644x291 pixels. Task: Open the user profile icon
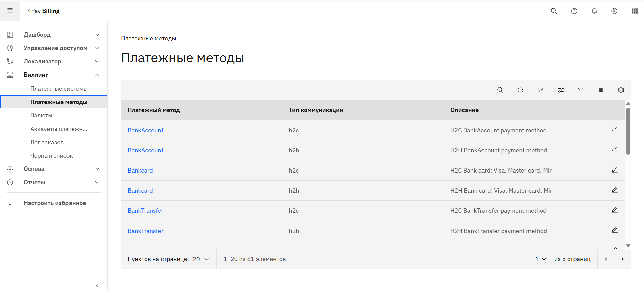click(614, 11)
